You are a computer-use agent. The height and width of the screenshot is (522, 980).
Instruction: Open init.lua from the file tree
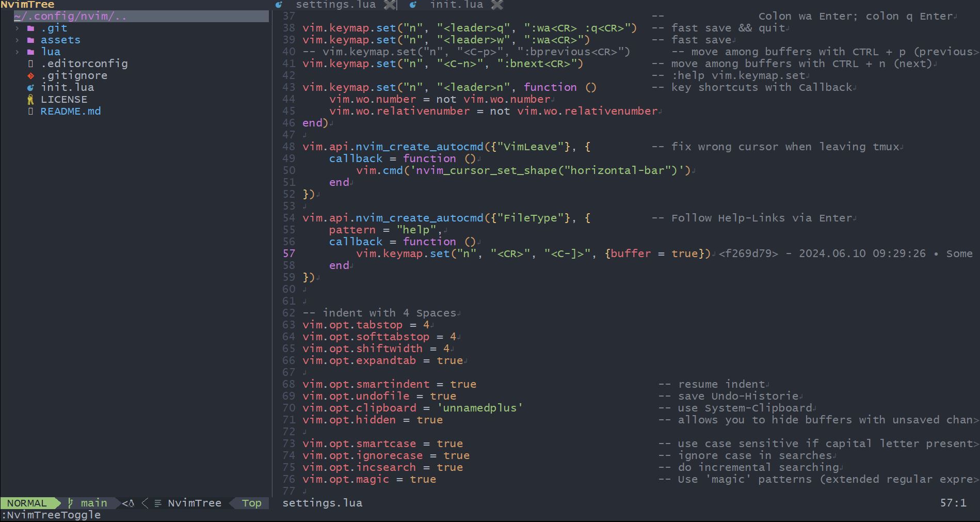coord(68,87)
